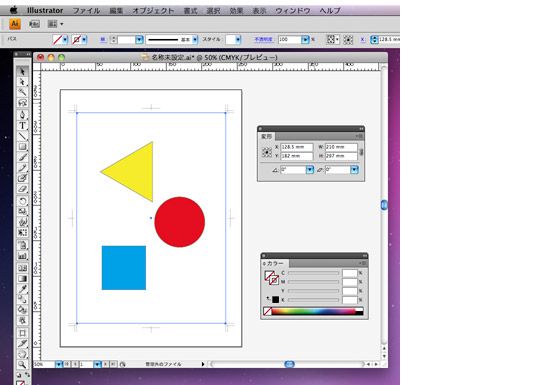
Task: Select the Line Segment tool
Action: 22,136
